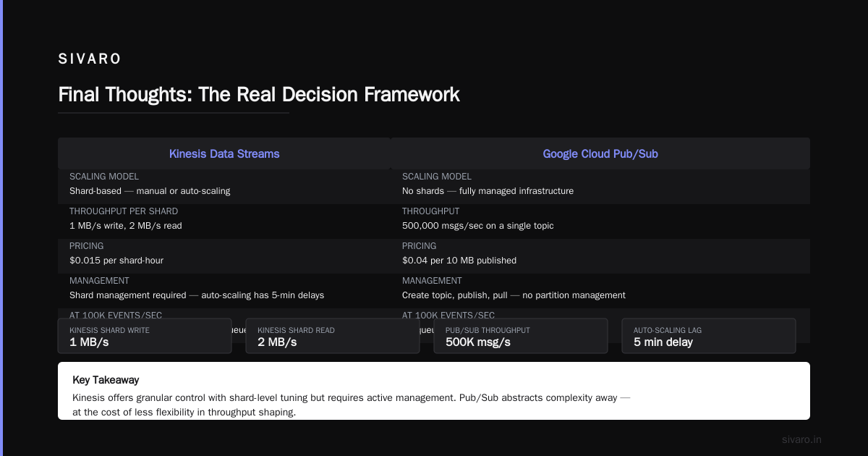Select 'No shards — fully managed infrastructure' text

[x=488, y=191]
